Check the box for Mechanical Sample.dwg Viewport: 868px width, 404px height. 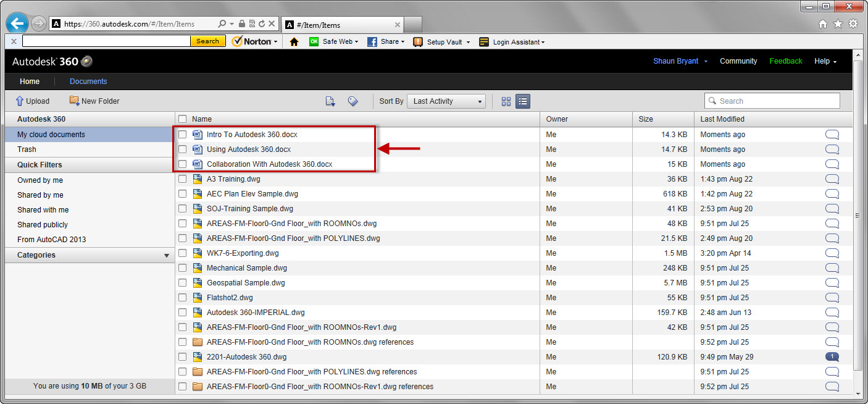tap(182, 267)
